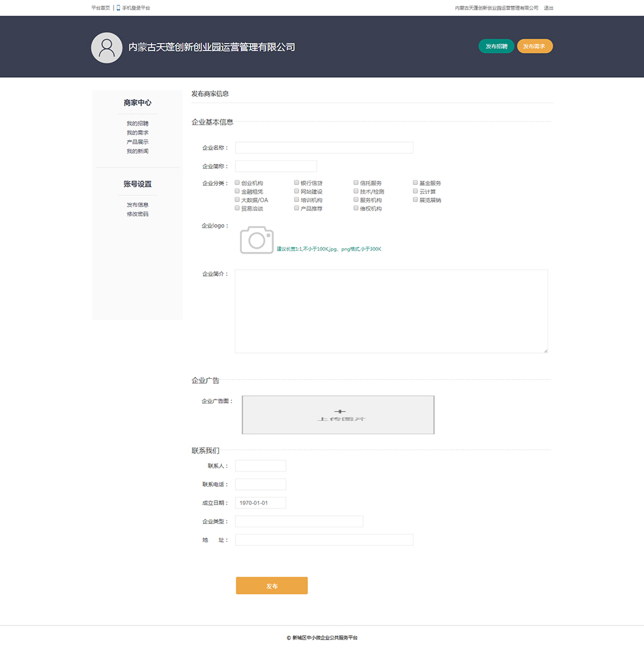Click the 成立日期 date field
The width and height of the screenshot is (644, 649).
tap(260, 503)
